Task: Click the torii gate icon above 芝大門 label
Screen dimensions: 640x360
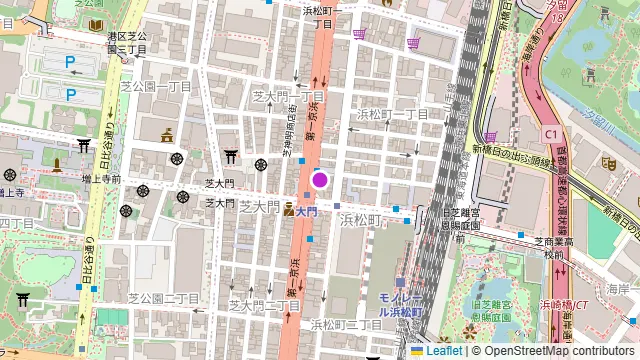Action: 231,156
